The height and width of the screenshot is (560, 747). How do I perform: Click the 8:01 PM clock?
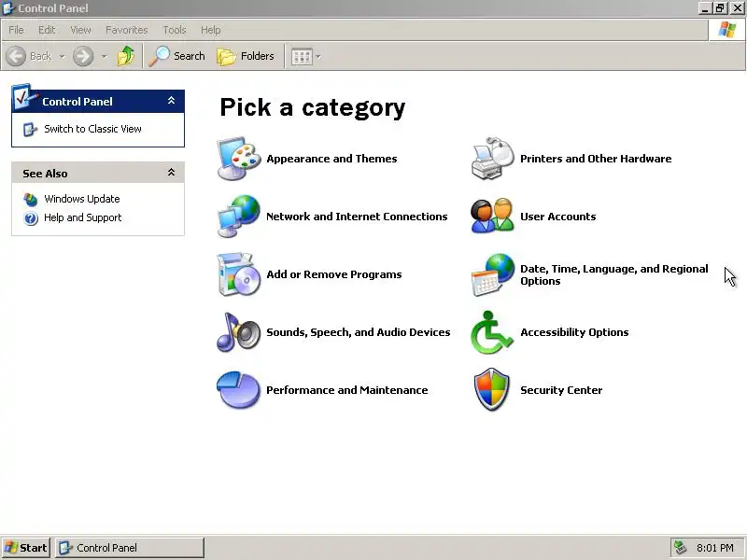[714, 548]
